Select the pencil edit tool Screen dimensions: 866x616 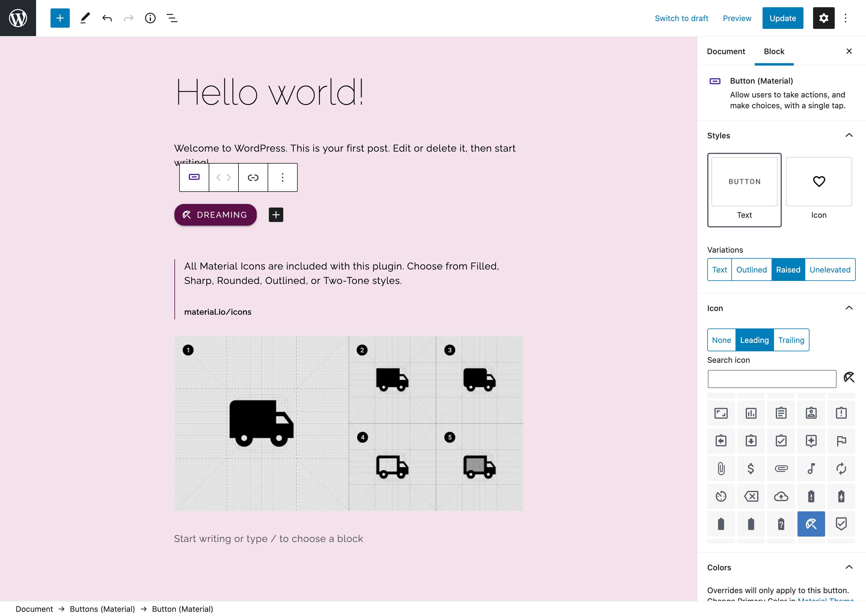85,18
